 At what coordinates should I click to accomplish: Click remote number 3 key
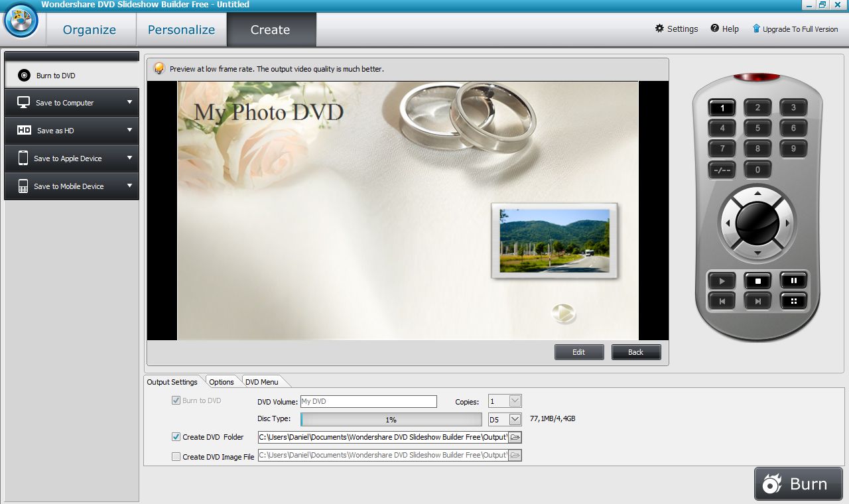pos(793,107)
